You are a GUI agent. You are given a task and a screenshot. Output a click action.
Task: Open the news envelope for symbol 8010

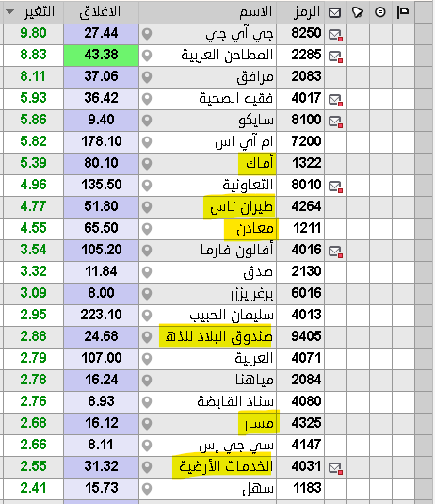point(335,187)
